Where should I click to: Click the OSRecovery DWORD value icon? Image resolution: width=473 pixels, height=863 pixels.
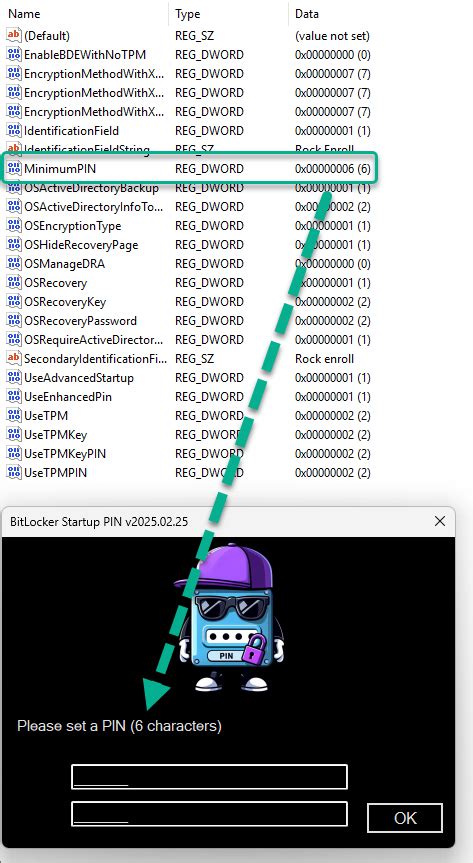pyautogui.click(x=14, y=282)
